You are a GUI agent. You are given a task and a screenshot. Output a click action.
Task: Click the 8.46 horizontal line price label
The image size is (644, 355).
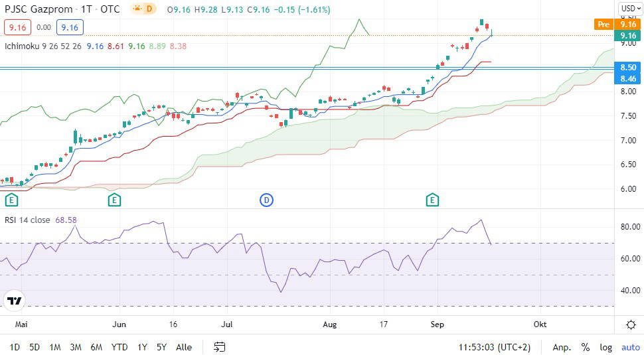[627, 78]
